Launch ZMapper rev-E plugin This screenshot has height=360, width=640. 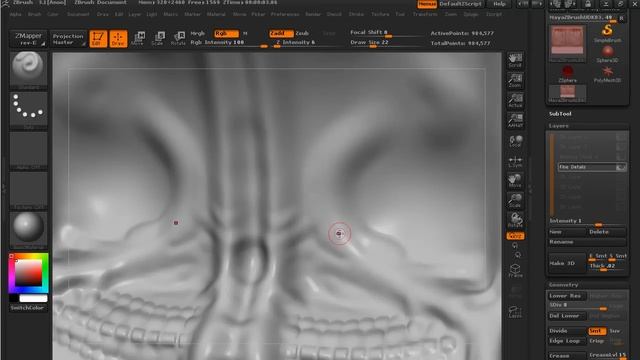(28, 39)
